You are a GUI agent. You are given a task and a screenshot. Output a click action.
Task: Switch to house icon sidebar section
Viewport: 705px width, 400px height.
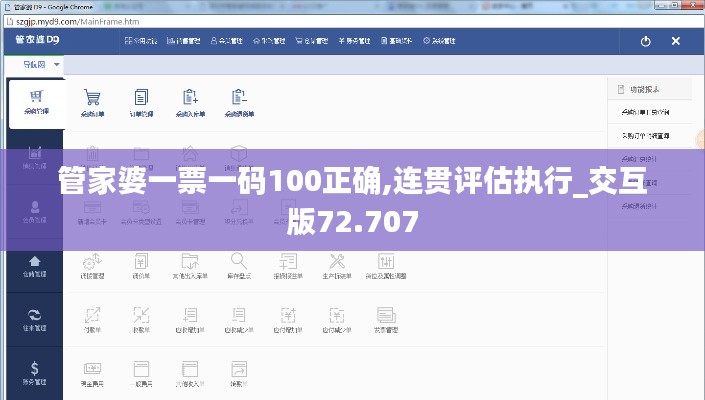pos(35,263)
